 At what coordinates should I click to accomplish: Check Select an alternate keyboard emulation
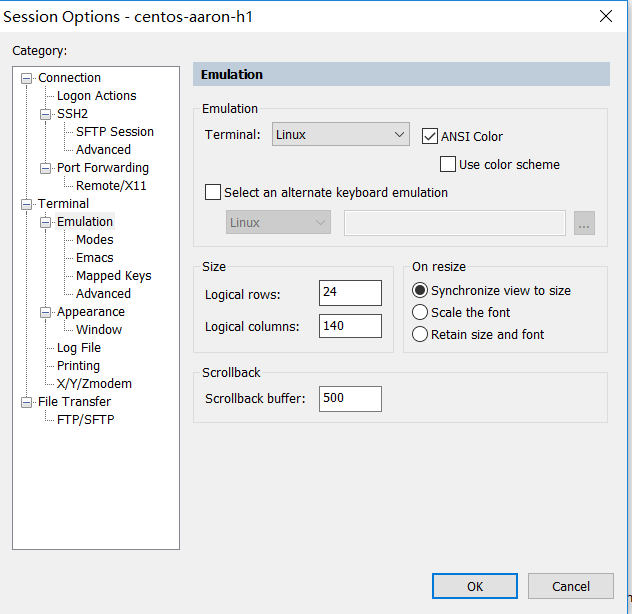tap(212, 192)
